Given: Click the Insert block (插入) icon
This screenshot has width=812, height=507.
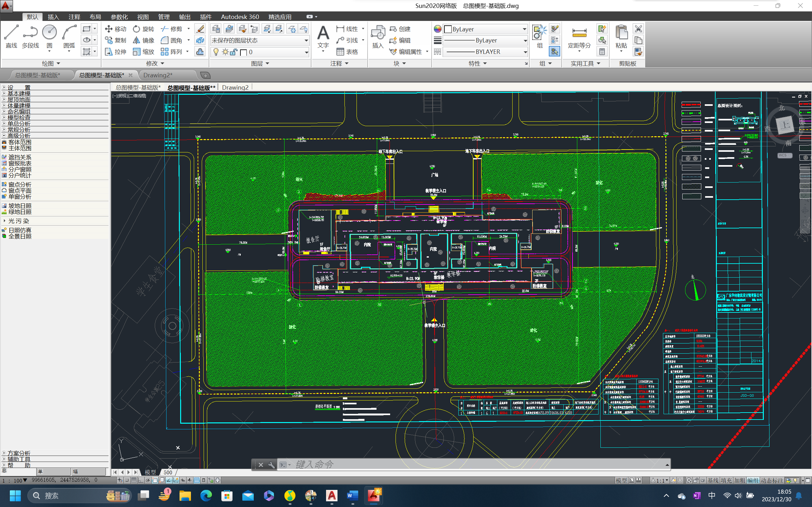Looking at the screenshot, I should tap(378, 36).
